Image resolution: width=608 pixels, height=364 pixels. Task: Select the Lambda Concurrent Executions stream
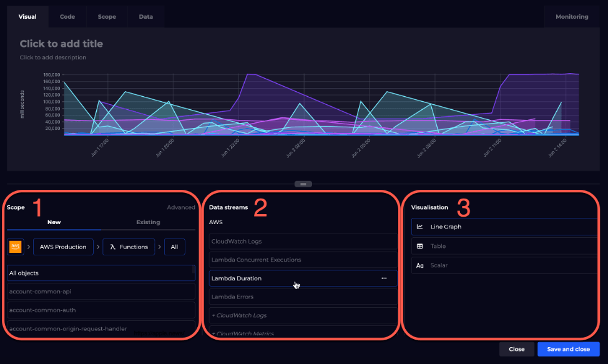pyautogui.click(x=281, y=260)
